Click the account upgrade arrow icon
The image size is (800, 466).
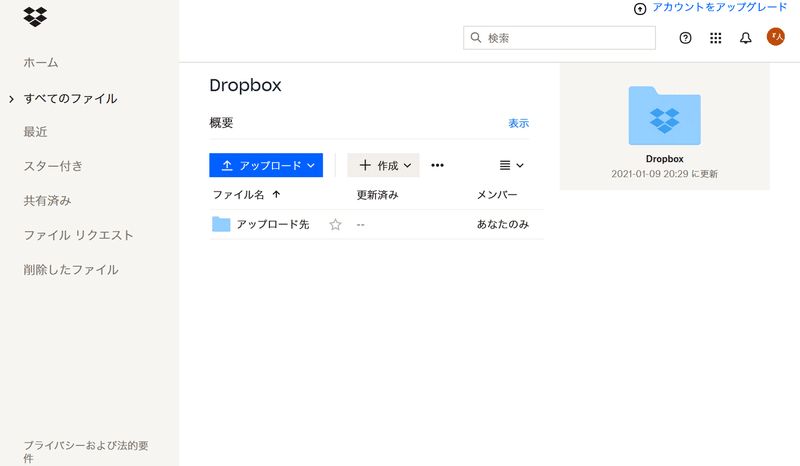640,9
